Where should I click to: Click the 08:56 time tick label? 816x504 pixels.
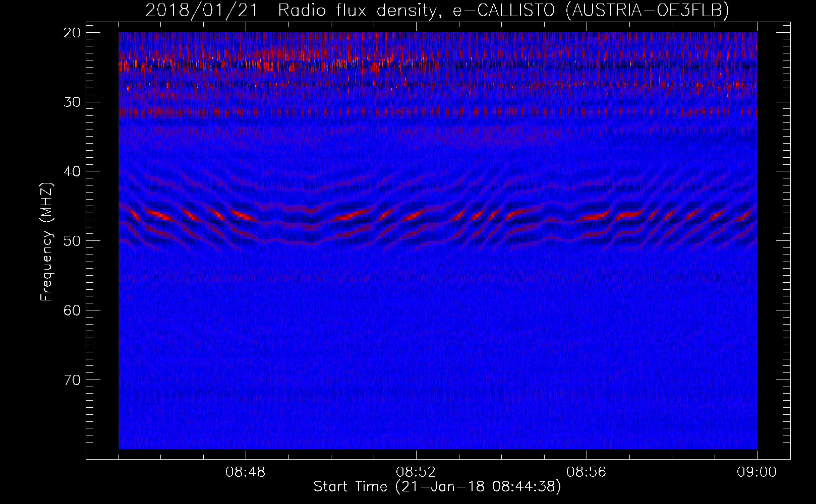(x=586, y=472)
